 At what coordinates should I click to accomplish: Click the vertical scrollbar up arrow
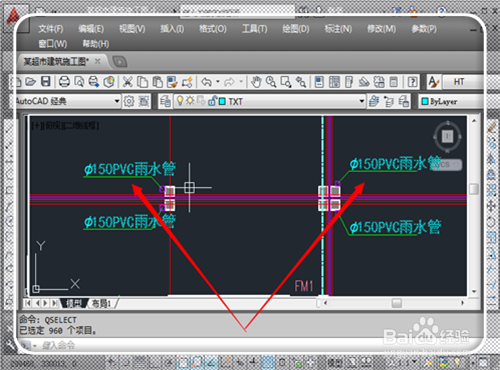point(474,121)
